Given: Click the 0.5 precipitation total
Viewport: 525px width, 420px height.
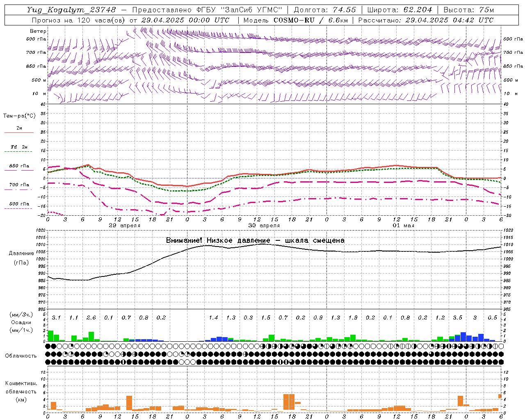Looking at the screenshot, I should [492, 317].
